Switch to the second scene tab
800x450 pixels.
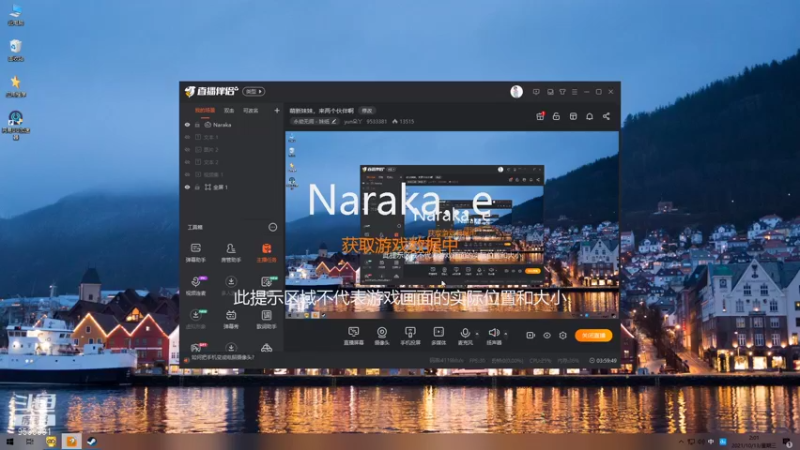point(229,110)
